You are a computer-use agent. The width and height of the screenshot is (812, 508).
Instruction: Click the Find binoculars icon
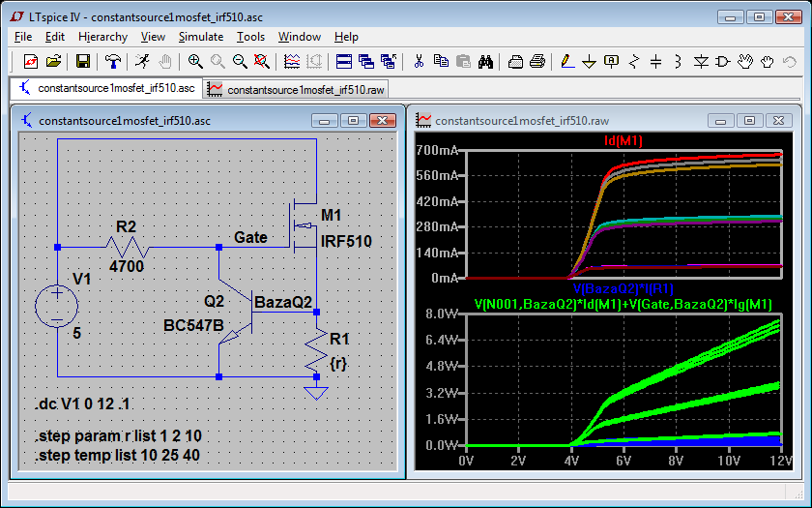click(485, 62)
